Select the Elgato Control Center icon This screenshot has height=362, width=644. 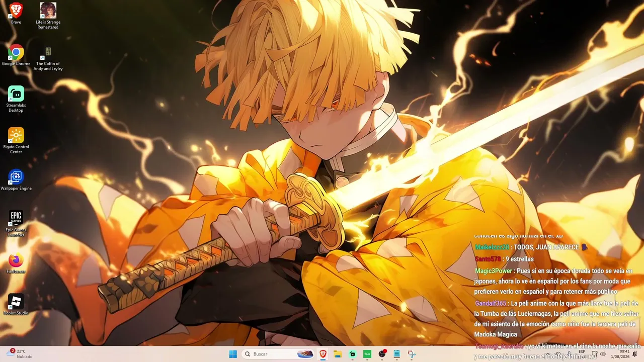(16, 141)
